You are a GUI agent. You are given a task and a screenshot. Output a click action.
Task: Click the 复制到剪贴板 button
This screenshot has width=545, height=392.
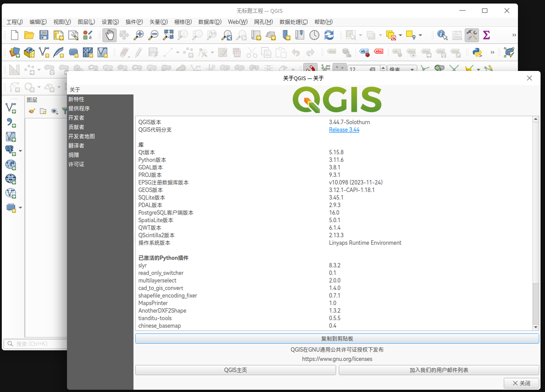point(337,339)
